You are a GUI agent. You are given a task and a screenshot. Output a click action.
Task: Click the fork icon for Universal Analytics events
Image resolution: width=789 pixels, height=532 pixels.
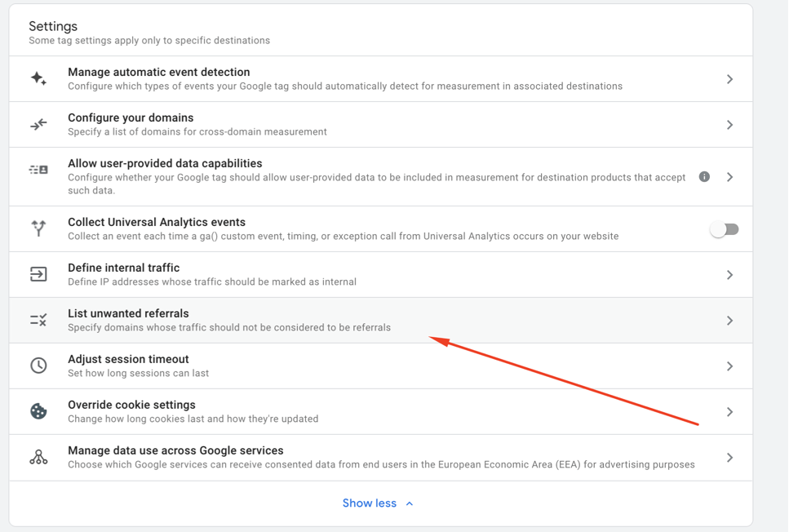pyautogui.click(x=38, y=228)
